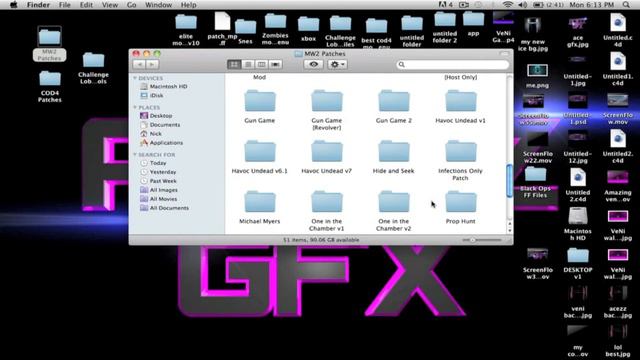Image resolution: width=640 pixels, height=360 pixels.
Task: Go back in Finder window
Action: pos(140,64)
